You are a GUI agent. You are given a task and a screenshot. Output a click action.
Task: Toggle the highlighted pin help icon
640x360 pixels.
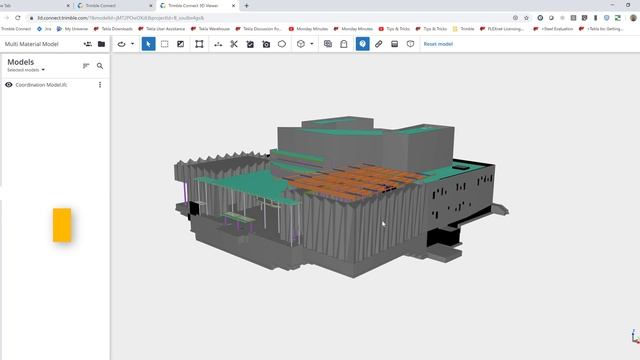click(362, 44)
